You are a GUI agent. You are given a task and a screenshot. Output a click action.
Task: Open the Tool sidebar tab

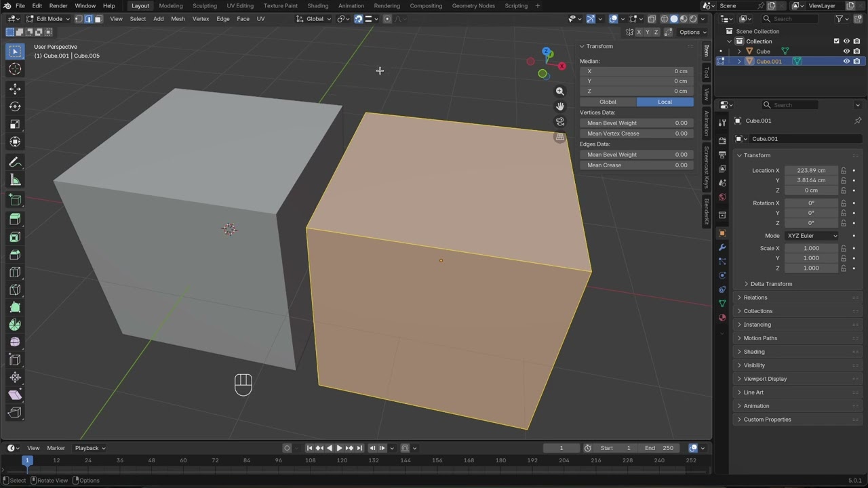[x=706, y=72]
